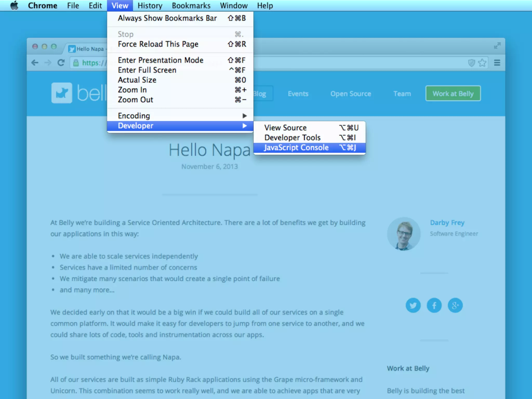Choose Always Show Bookmarks Bar
The image size is (532, 399).
180,18
